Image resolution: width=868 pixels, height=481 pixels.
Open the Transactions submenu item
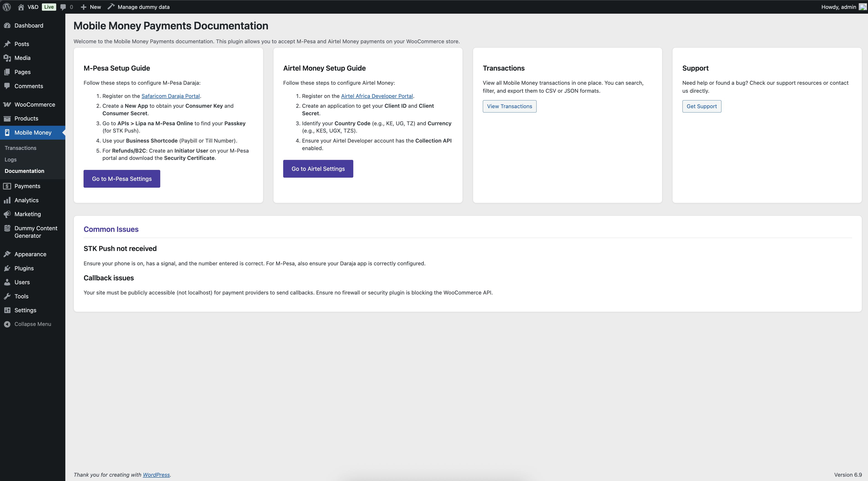20,148
